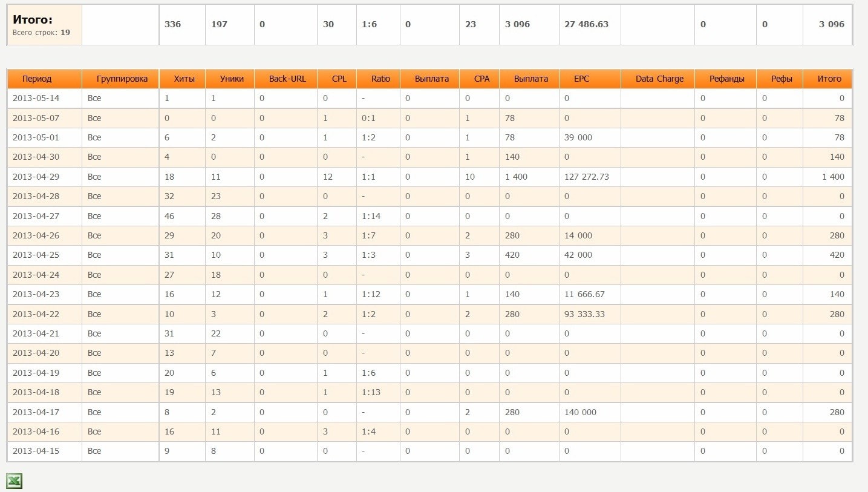The image size is (868, 492).
Task: Sort by the Back-URL column header
Action: tap(288, 79)
